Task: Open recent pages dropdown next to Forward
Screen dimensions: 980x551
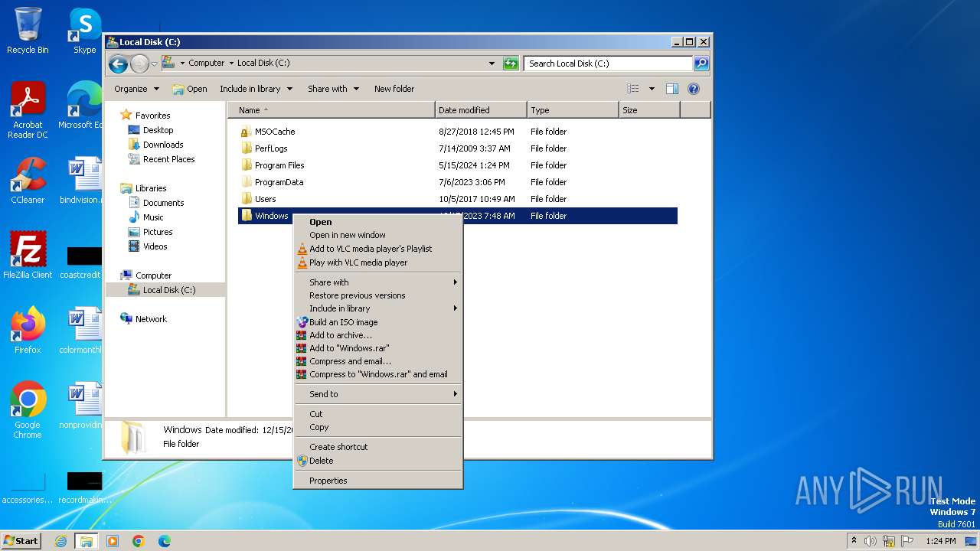Action: click(x=154, y=64)
